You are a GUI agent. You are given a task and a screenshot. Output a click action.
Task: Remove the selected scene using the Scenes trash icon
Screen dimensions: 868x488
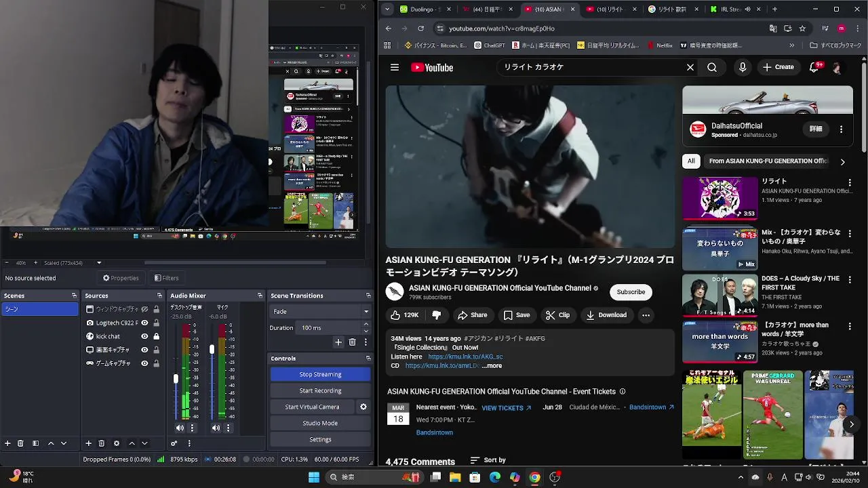point(20,443)
